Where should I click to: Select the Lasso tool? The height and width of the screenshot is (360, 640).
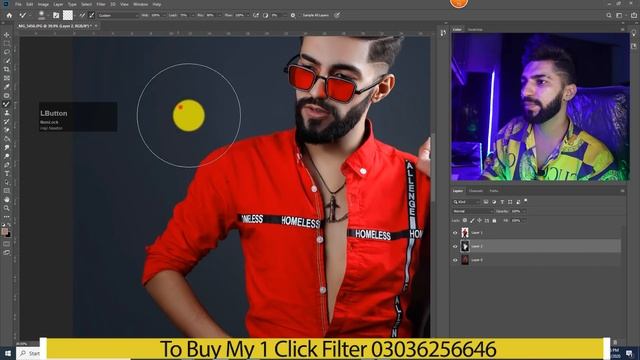7,52
